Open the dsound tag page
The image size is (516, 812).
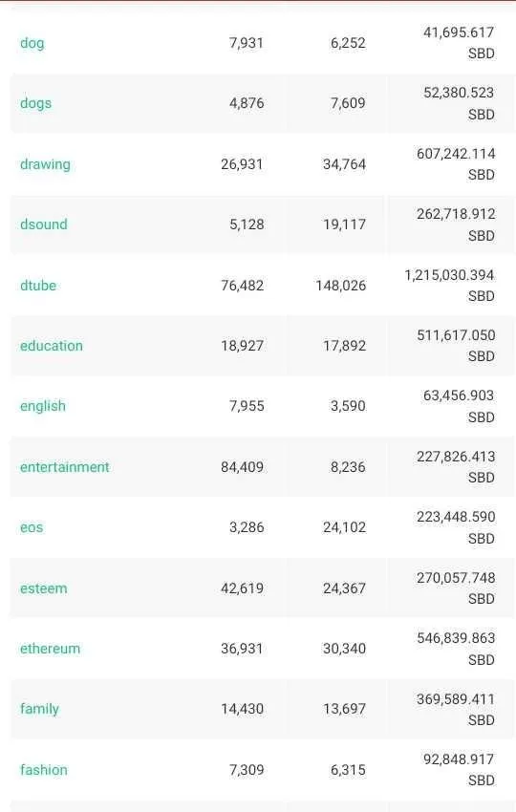[44, 224]
